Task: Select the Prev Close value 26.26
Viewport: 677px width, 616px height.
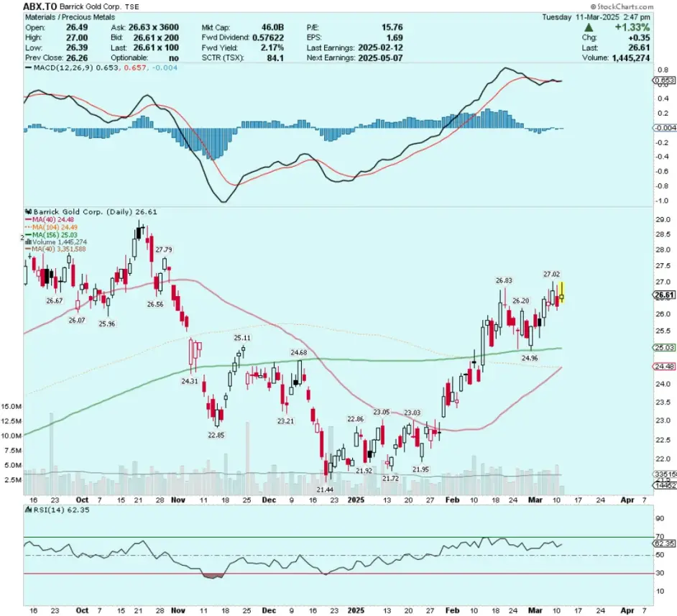Action: (77, 58)
